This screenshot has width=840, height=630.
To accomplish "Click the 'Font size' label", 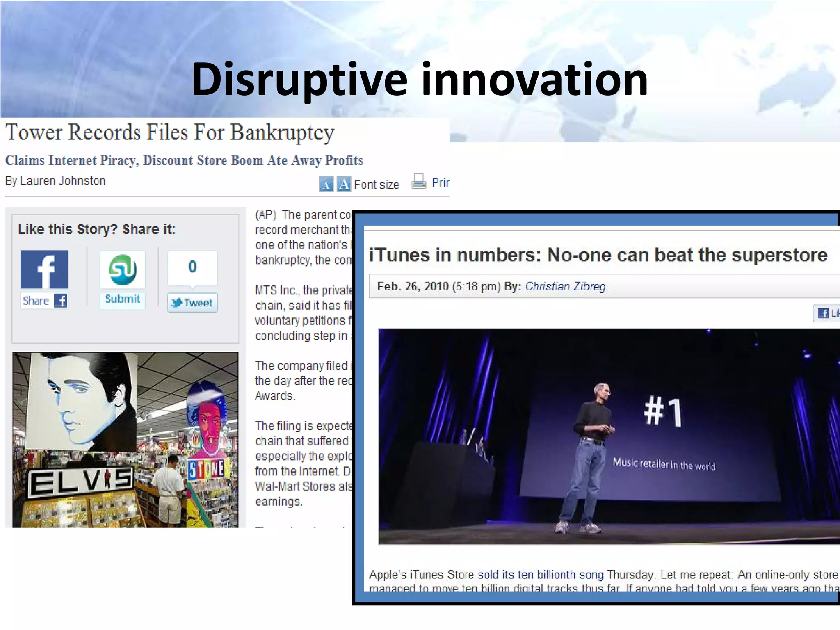I will point(376,185).
